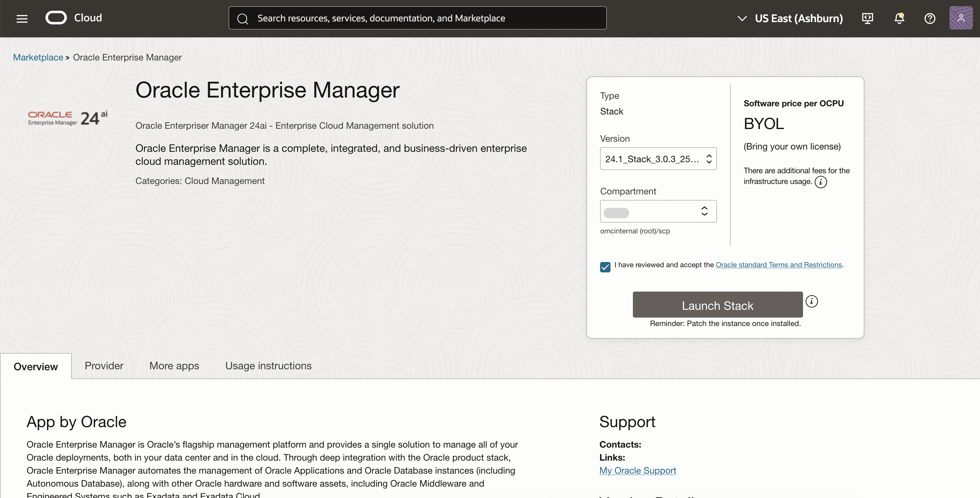Screen dimensions: 980x498
Task: Open the help question mark icon
Action: tap(930, 18)
